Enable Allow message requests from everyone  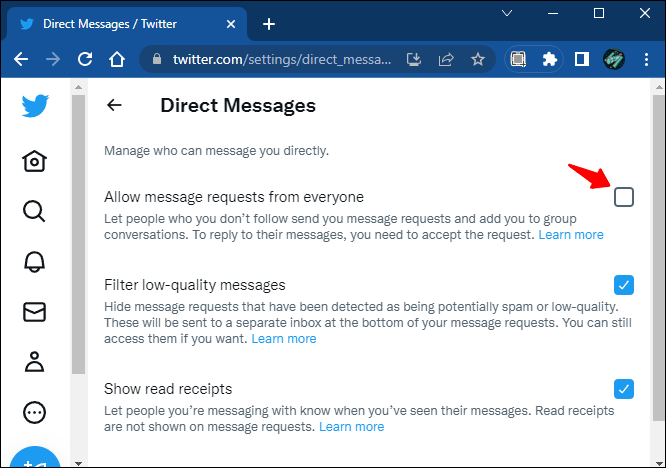[624, 197]
